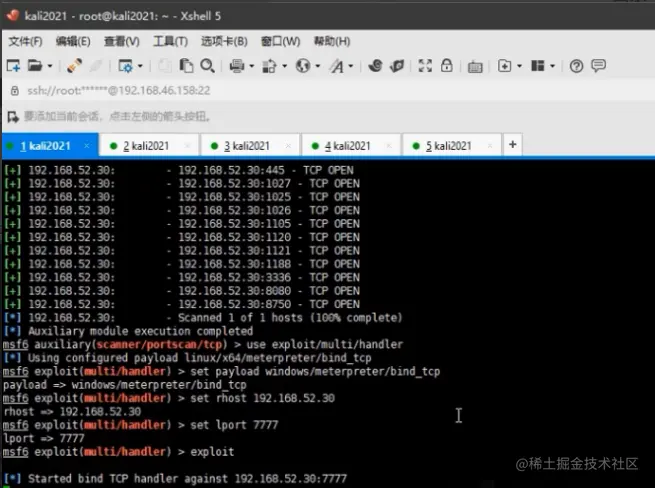Viewport: 655px width, 488px height.
Task: Open the 窗口(W) menu
Action: [280, 41]
